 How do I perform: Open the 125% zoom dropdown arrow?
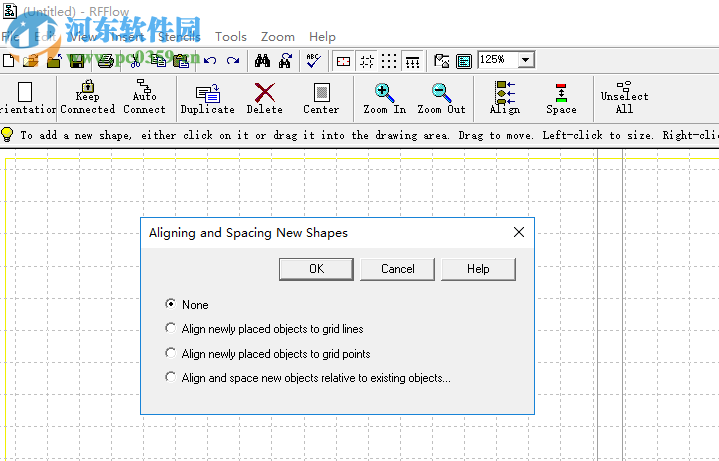point(526,60)
